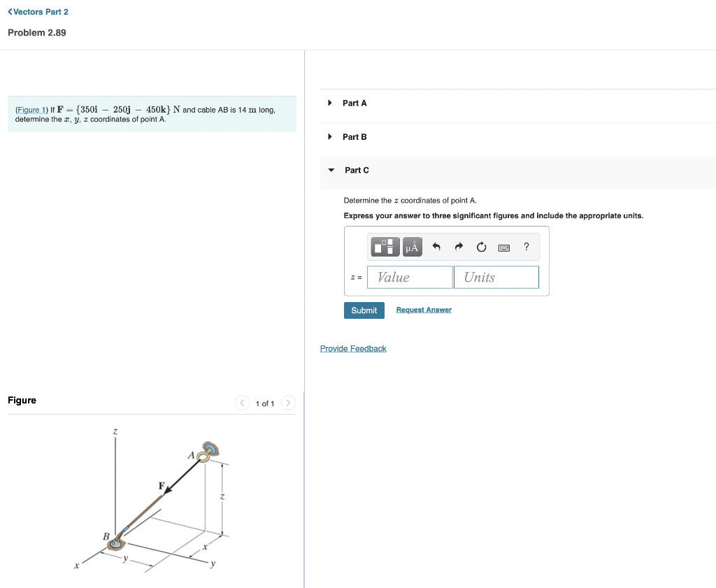Screen dimensions: 716x588
Task: Click the redo arrow icon
Action: click(x=459, y=246)
